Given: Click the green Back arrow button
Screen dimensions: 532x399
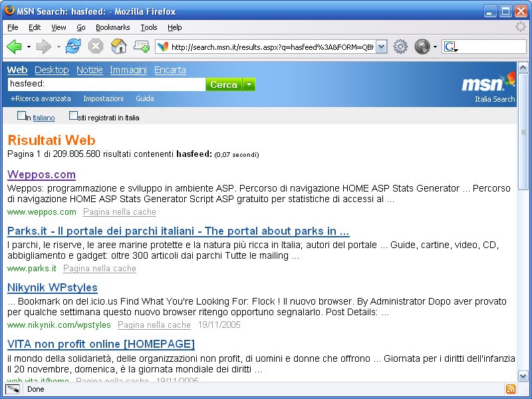Looking at the screenshot, I should tap(14, 47).
